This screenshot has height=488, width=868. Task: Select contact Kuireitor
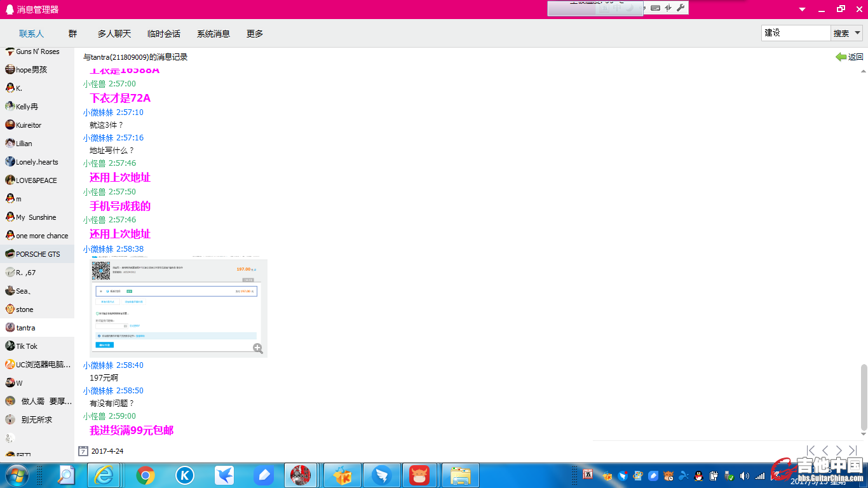click(37, 125)
